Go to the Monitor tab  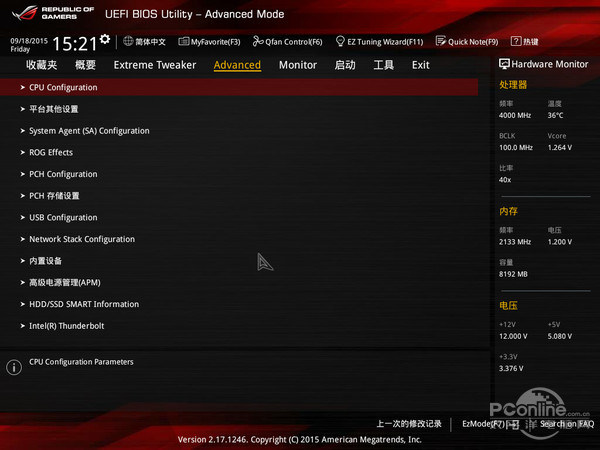pyautogui.click(x=298, y=65)
